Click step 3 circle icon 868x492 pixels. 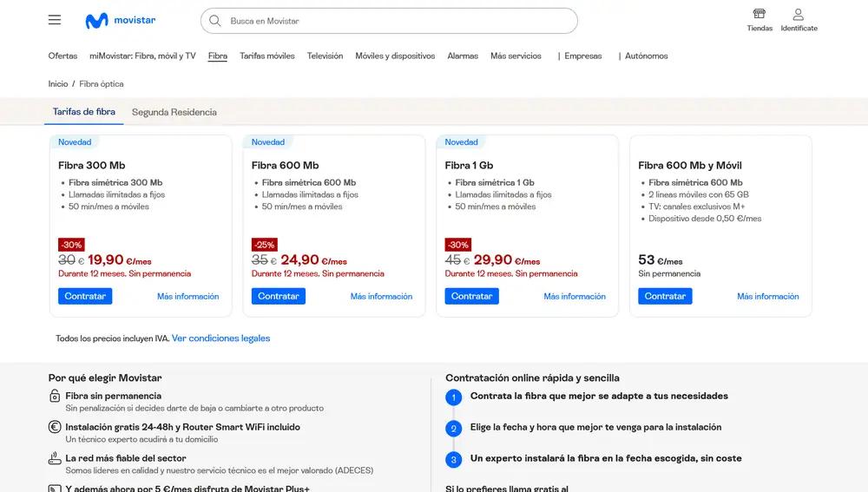tap(453, 459)
